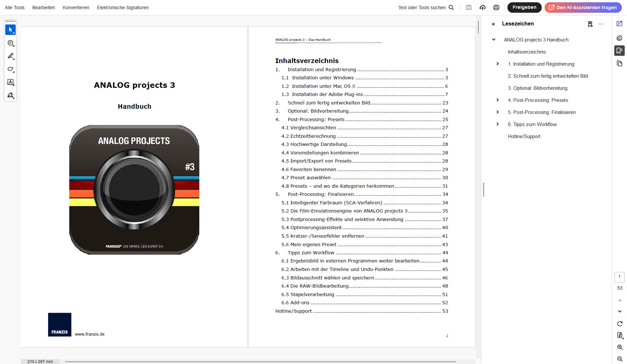627x364 pixels.
Task: Close the Lesezeichen panel
Action: 493,24
